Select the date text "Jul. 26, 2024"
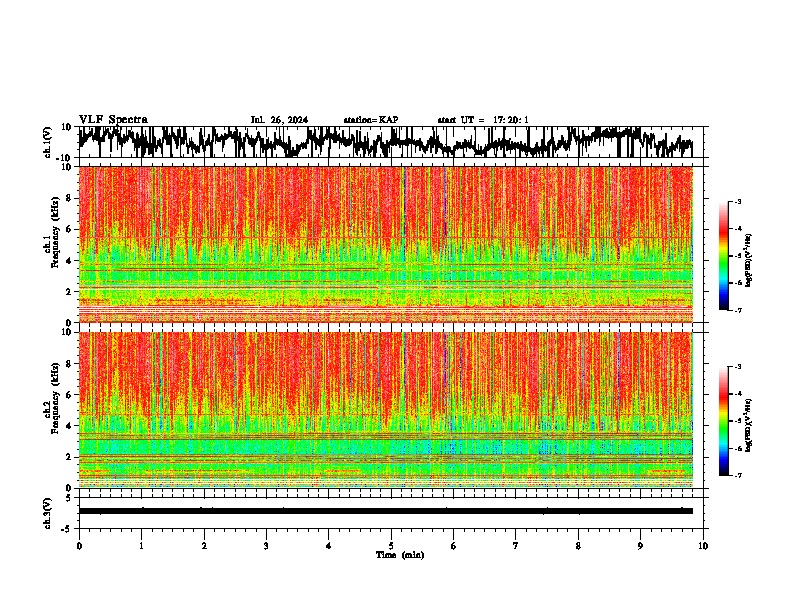The width and height of the screenshot is (792, 612). point(279,120)
